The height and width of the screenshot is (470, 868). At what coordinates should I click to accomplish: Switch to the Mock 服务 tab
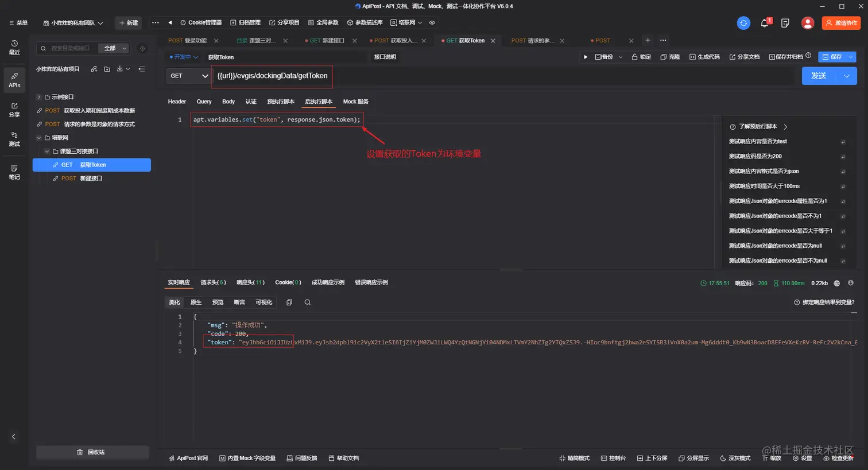[x=356, y=102]
